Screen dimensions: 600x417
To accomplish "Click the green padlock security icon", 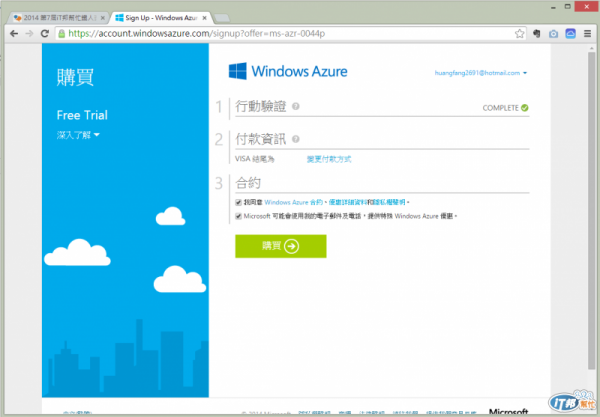I will click(61, 34).
